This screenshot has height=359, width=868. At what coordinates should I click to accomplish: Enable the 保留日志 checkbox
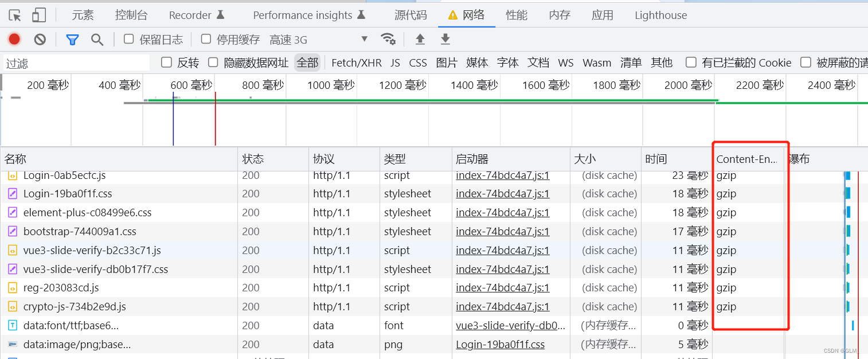[129, 39]
